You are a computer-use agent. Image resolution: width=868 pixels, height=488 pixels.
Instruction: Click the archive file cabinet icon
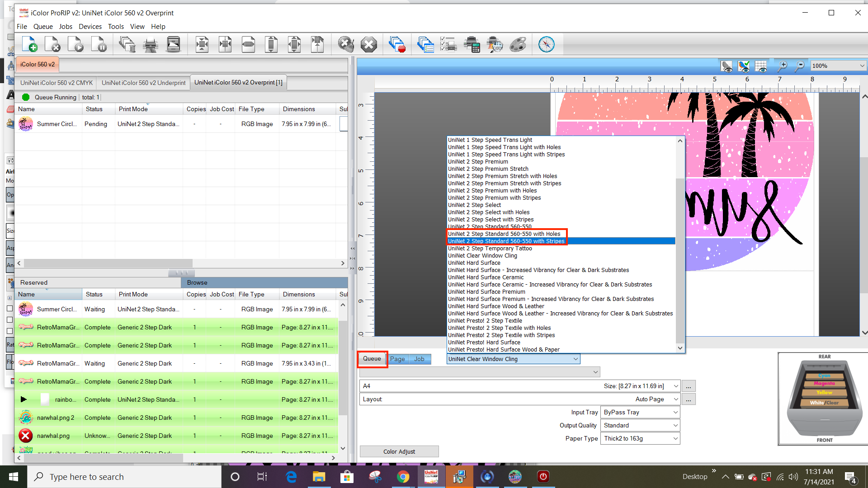click(173, 44)
